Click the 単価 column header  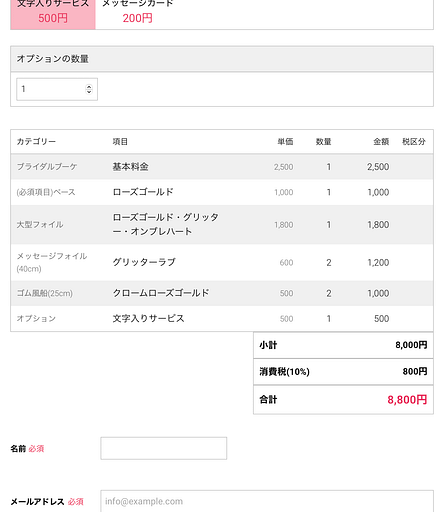[285, 142]
